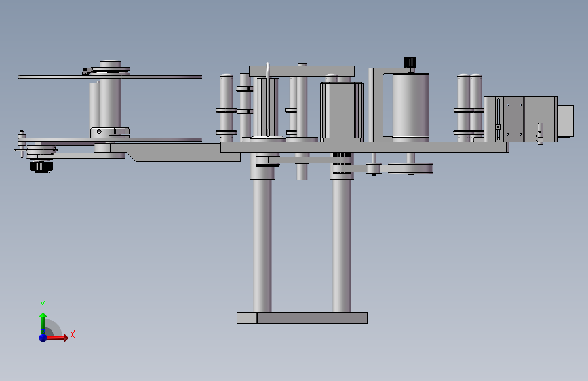Select the finned stepper motor in center

coord(342,111)
